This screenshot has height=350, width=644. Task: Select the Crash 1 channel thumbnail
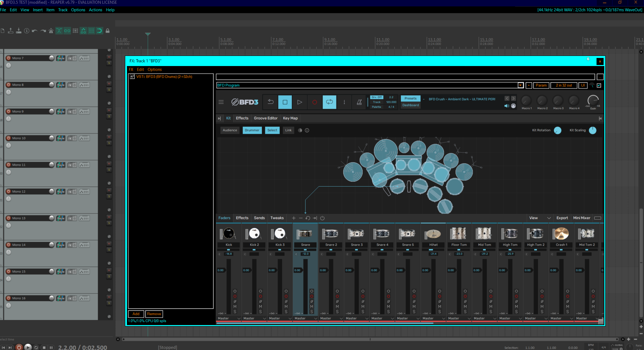click(x=561, y=233)
